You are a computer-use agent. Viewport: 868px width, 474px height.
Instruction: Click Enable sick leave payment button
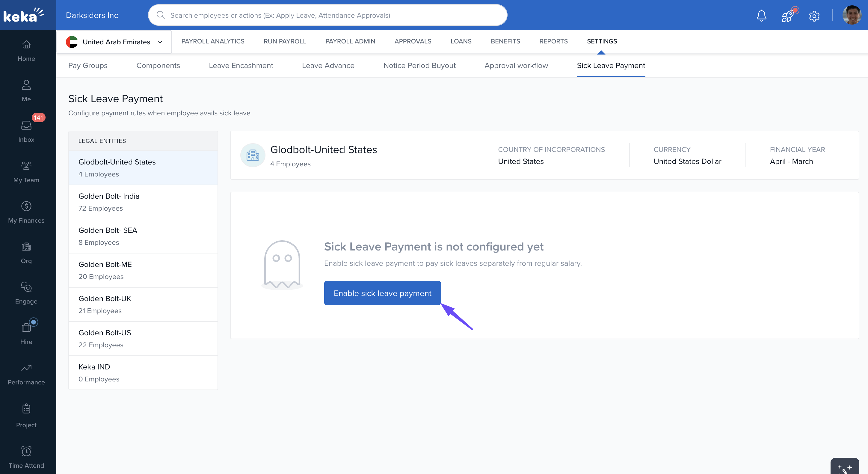(382, 293)
